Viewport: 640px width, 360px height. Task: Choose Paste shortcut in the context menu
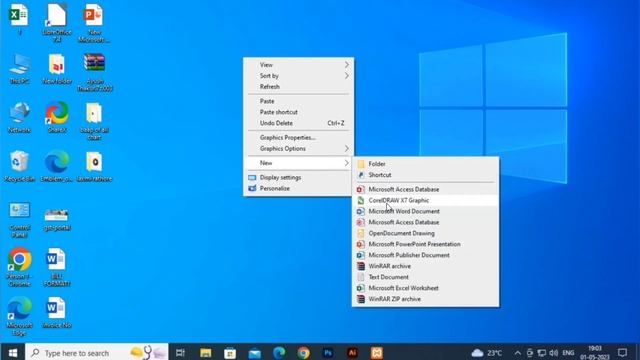pos(299,112)
